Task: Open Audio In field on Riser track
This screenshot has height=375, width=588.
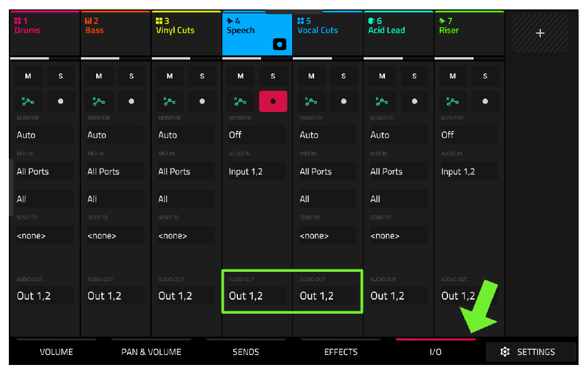Action: tap(469, 171)
